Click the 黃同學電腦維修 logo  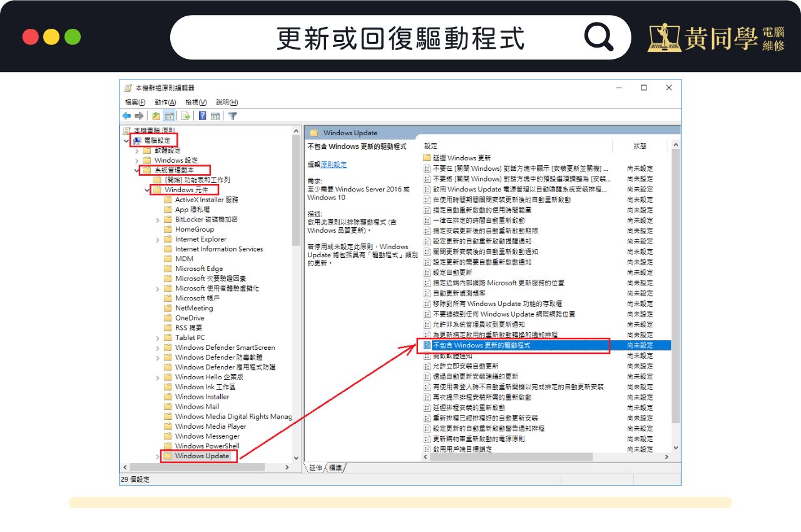point(717,38)
